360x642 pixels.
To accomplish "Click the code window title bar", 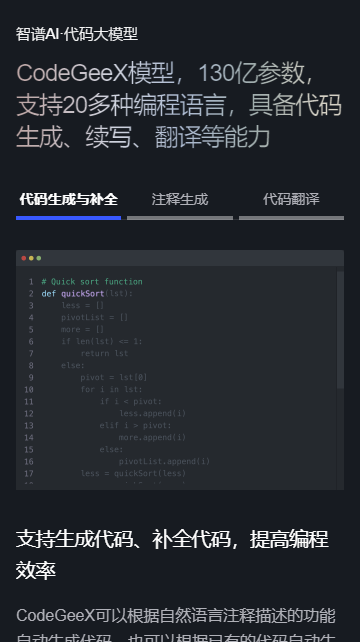I will pyautogui.click(x=180, y=258).
